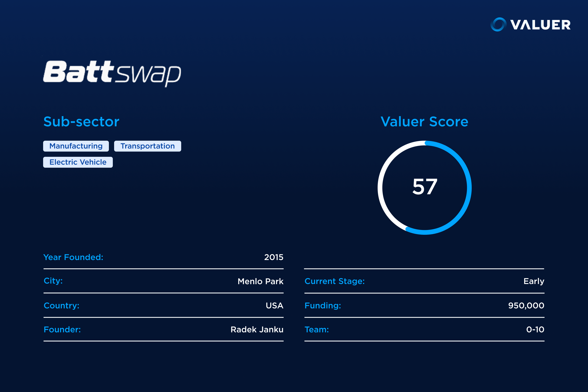Click the founder name Radek Janku
This screenshot has height=392, width=588.
tap(257, 329)
